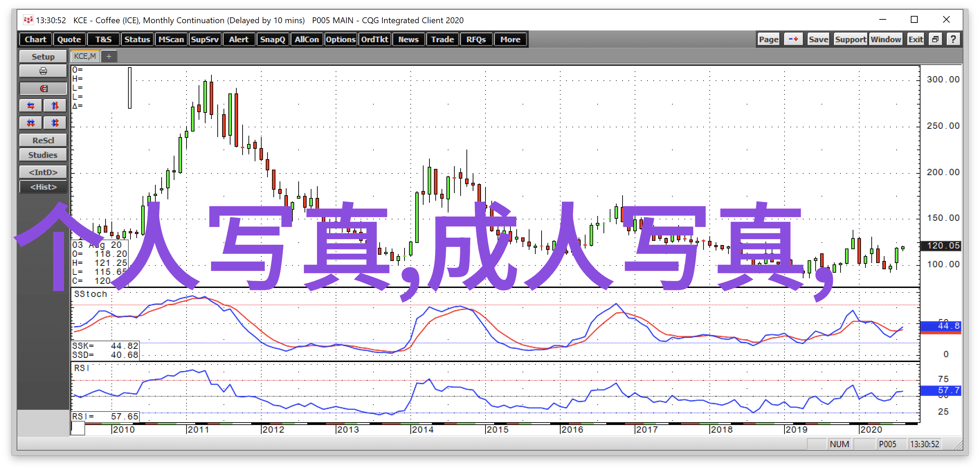Expand the More toolbar menu
980x470 pixels.
(510, 39)
